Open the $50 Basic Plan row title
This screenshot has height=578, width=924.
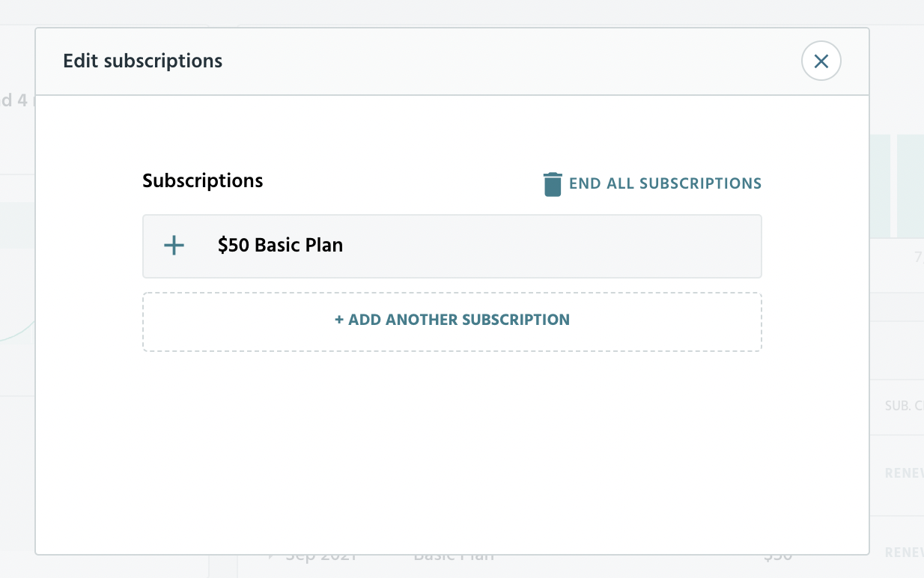[280, 245]
